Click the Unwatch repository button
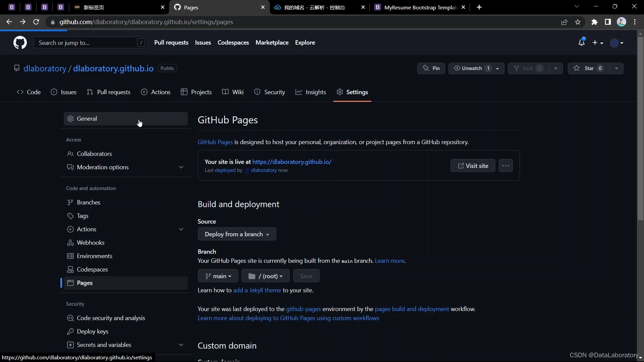Screen dimensions: 644x362 471,68
